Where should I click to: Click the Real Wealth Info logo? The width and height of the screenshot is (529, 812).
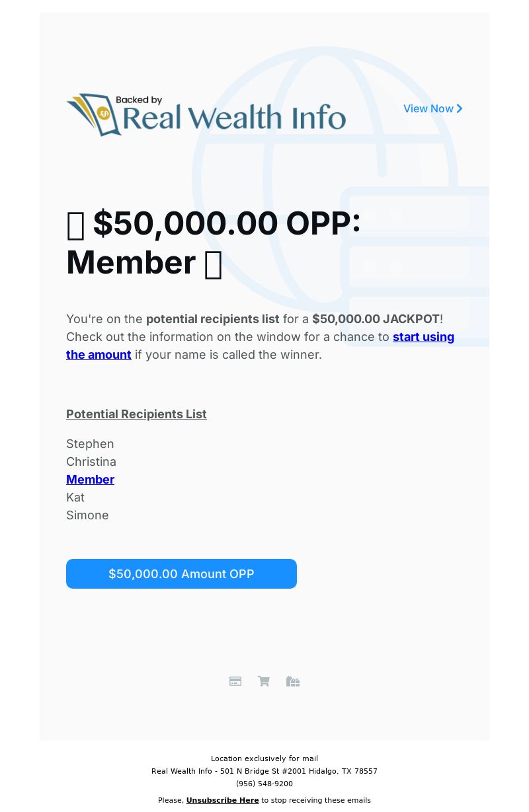pyautogui.click(x=206, y=114)
